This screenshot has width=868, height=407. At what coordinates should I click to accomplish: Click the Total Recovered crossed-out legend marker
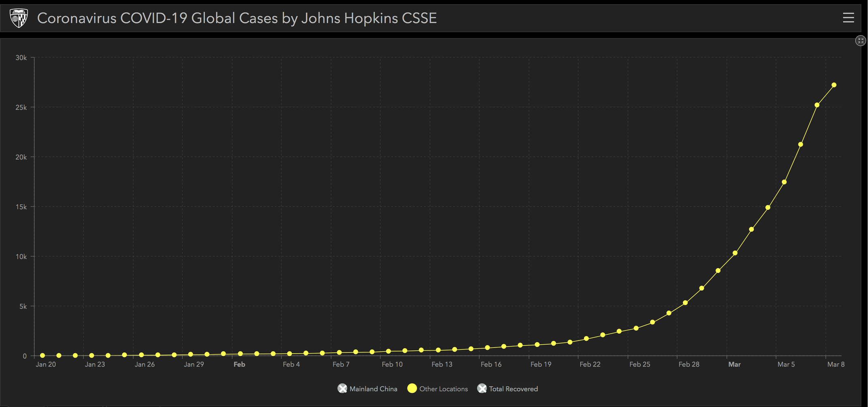[482, 389]
